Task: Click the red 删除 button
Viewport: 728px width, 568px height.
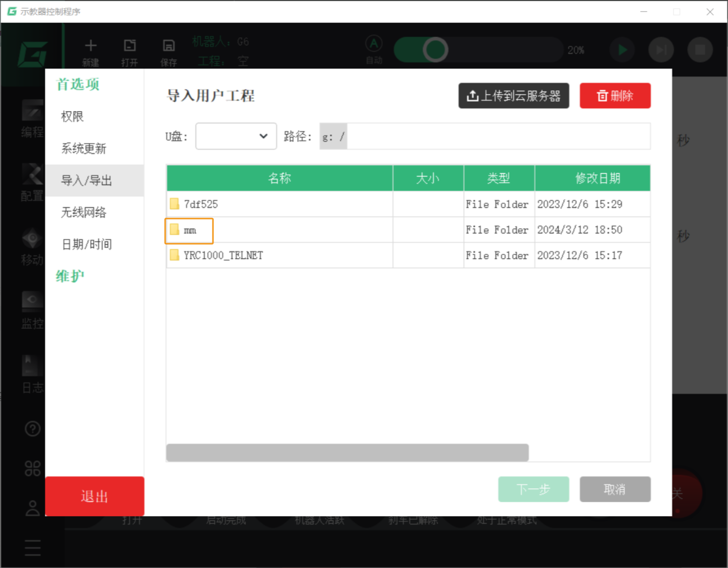Action: pos(615,96)
